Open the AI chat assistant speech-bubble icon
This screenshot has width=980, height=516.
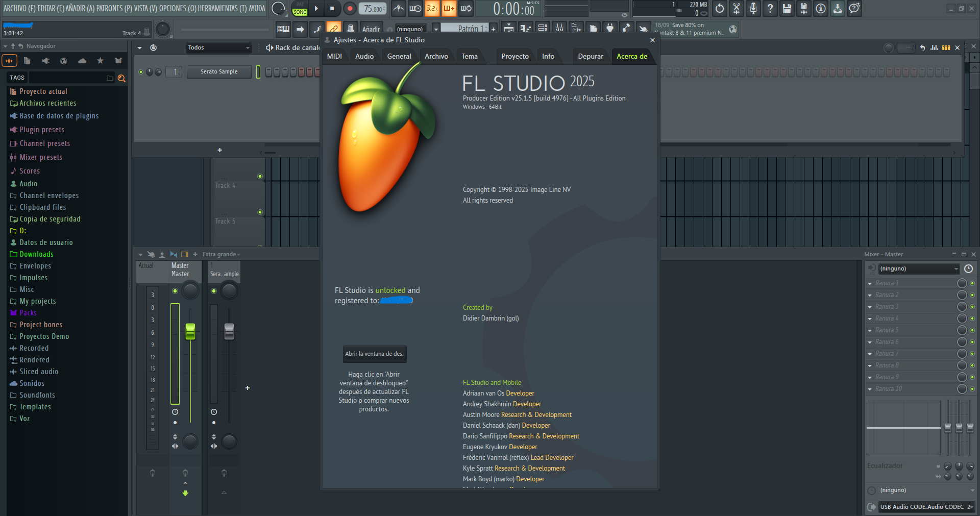(854, 8)
